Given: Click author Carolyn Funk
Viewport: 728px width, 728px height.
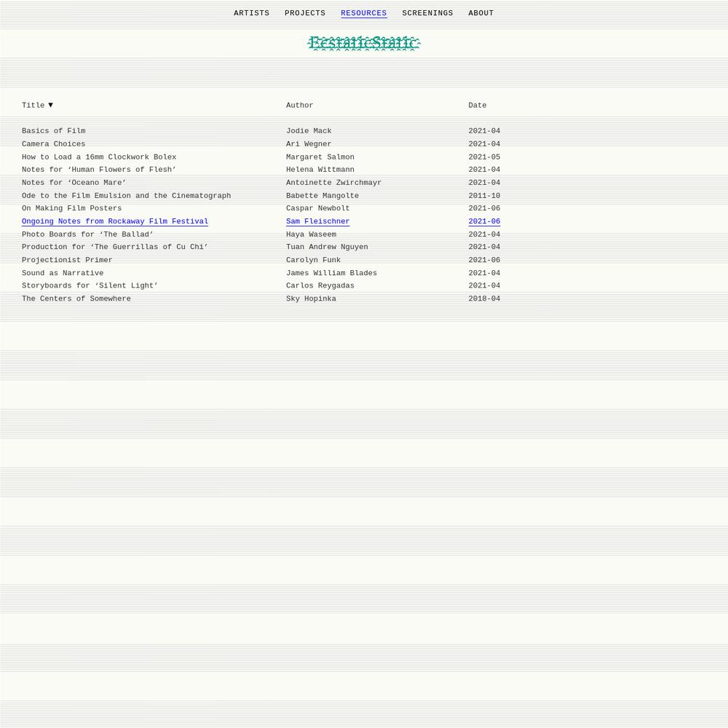Looking at the screenshot, I should [313, 260].
